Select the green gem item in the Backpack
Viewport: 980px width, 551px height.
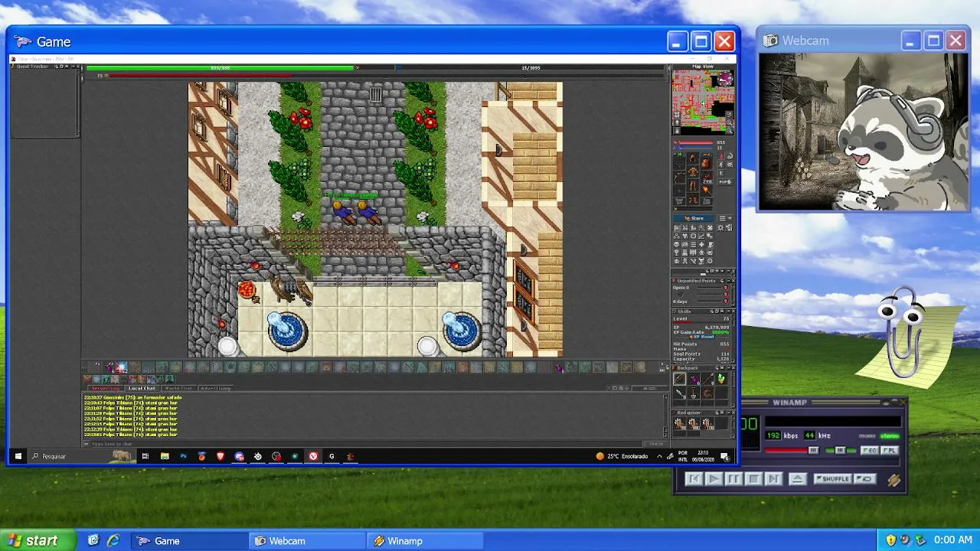(x=721, y=379)
